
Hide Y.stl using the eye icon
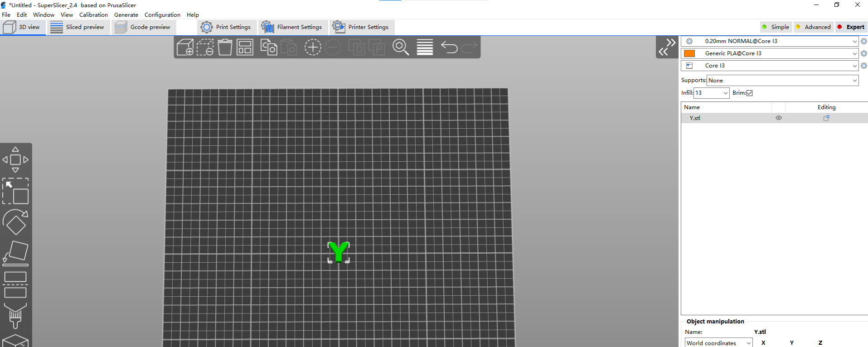tap(779, 118)
